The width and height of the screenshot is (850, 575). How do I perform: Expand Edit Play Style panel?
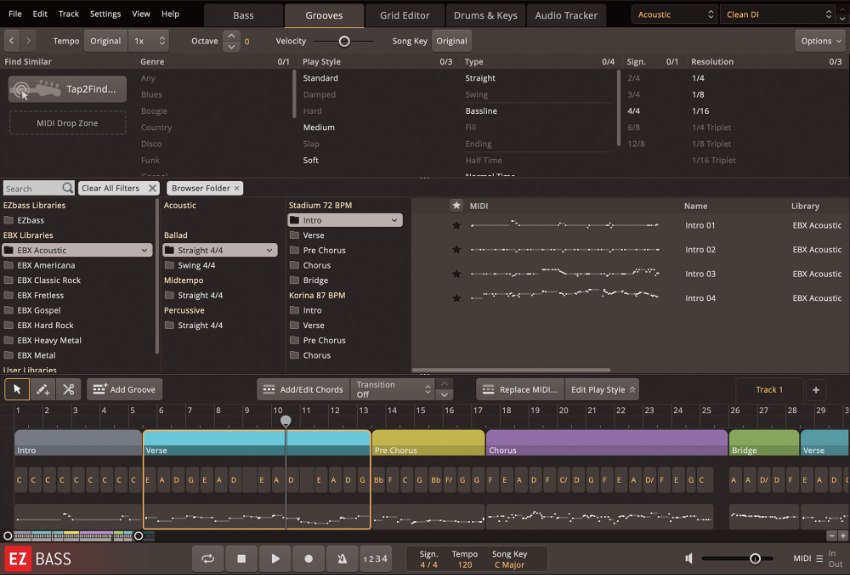coord(601,389)
